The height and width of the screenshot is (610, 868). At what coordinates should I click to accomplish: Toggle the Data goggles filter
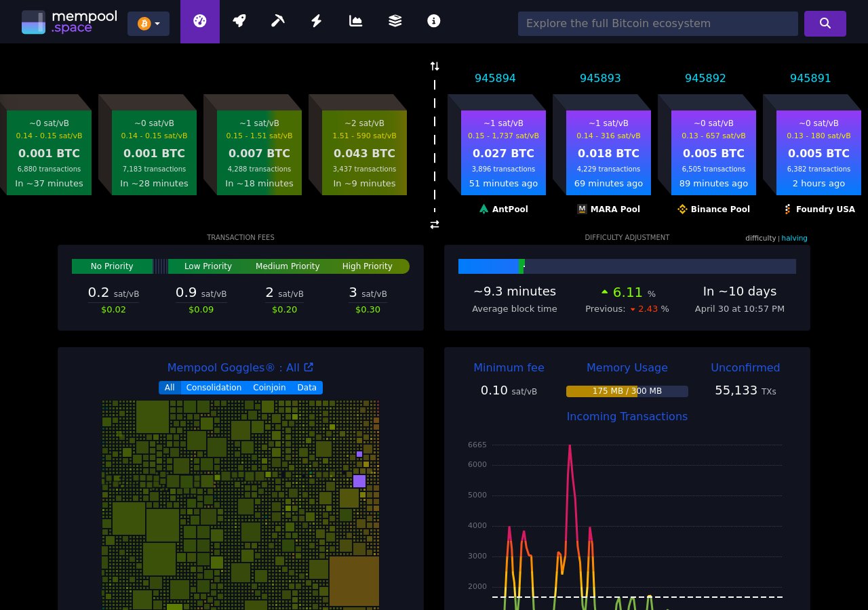click(307, 388)
